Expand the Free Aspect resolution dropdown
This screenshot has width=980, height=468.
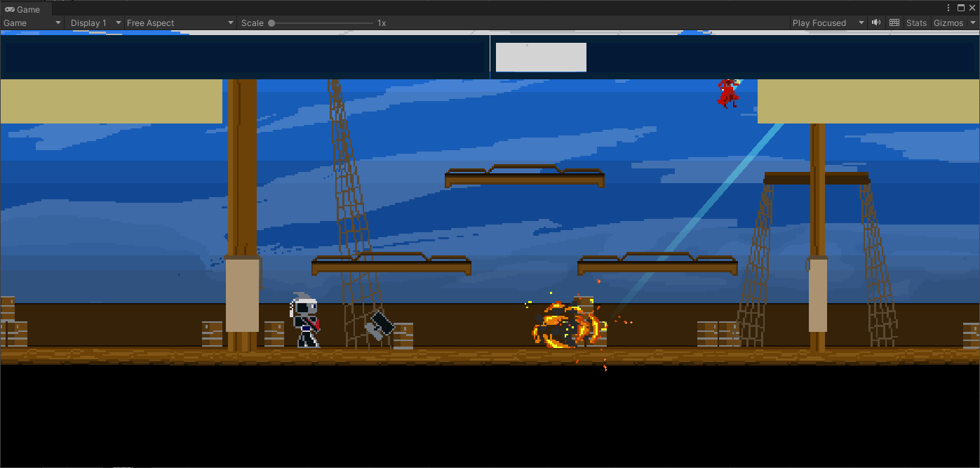coord(180,22)
